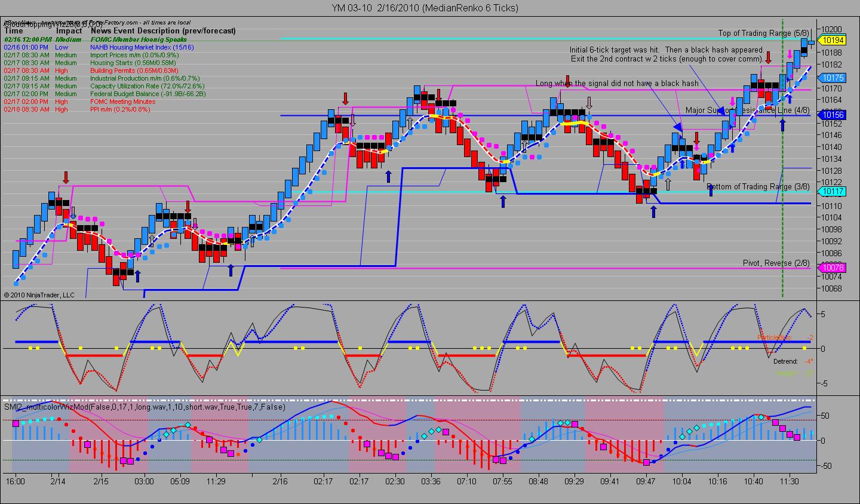Click the 2/15 date axis label

click(100, 481)
